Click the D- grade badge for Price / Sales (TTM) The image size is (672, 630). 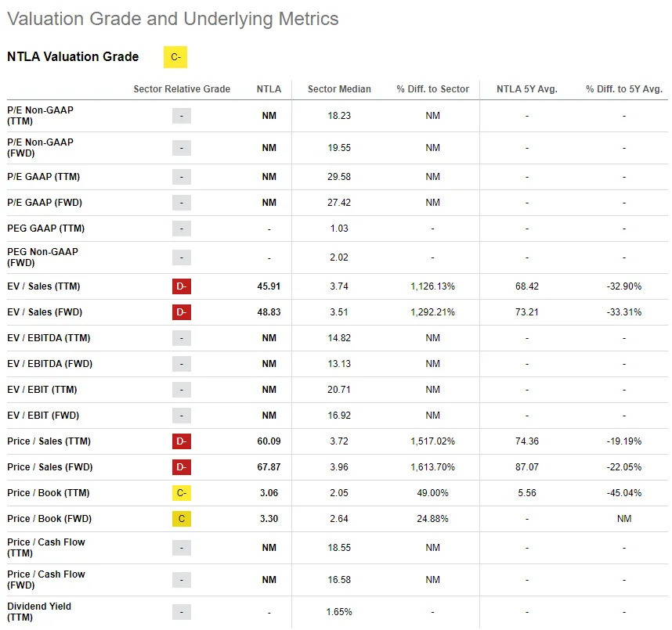point(182,441)
